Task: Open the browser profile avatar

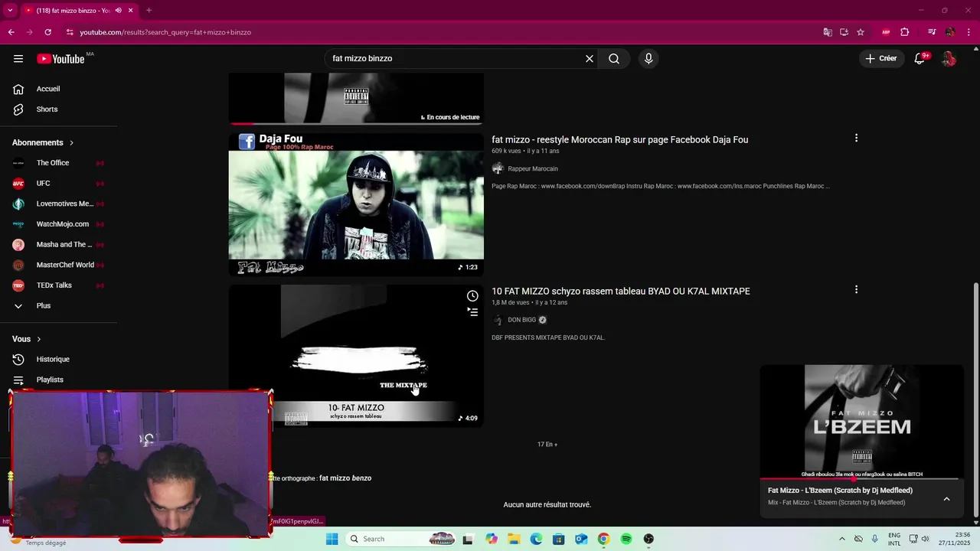Action: click(x=950, y=32)
